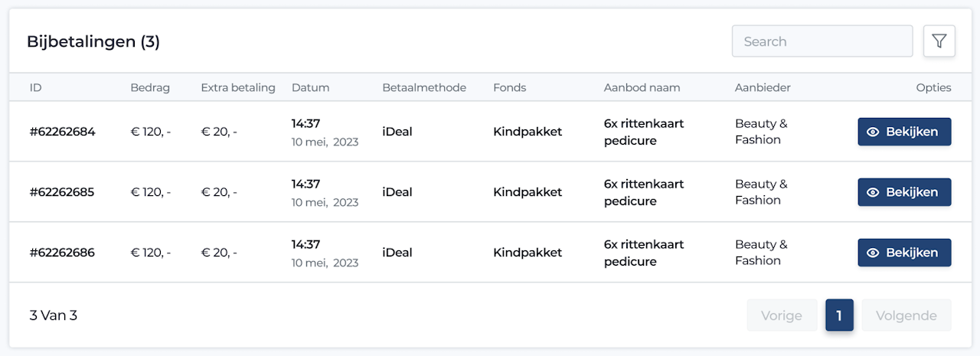Click eye icon in third Bekijken button
The height and width of the screenshot is (356, 980).
873,253
